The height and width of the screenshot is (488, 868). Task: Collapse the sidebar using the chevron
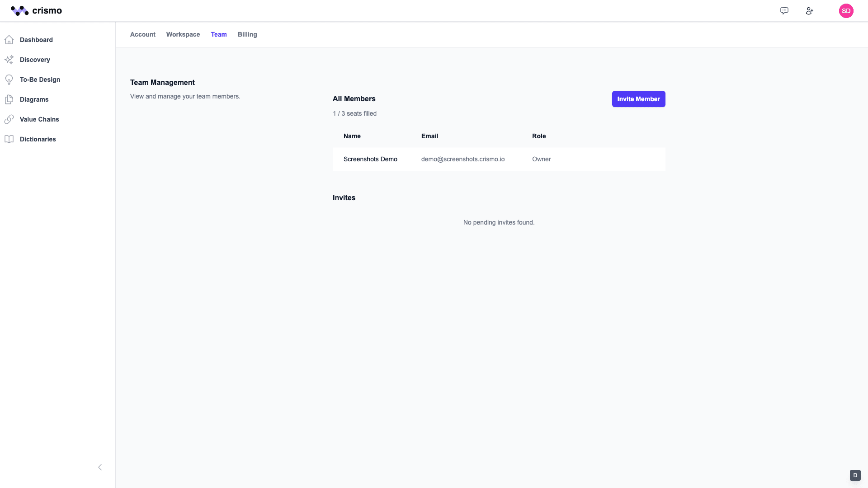pyautogui.click(x=100, y=467)
